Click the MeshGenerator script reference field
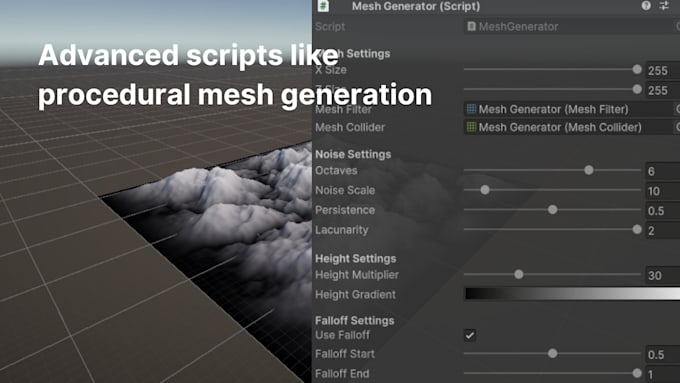The height and width of the screenshot is (383, 680). click(572, 26)
